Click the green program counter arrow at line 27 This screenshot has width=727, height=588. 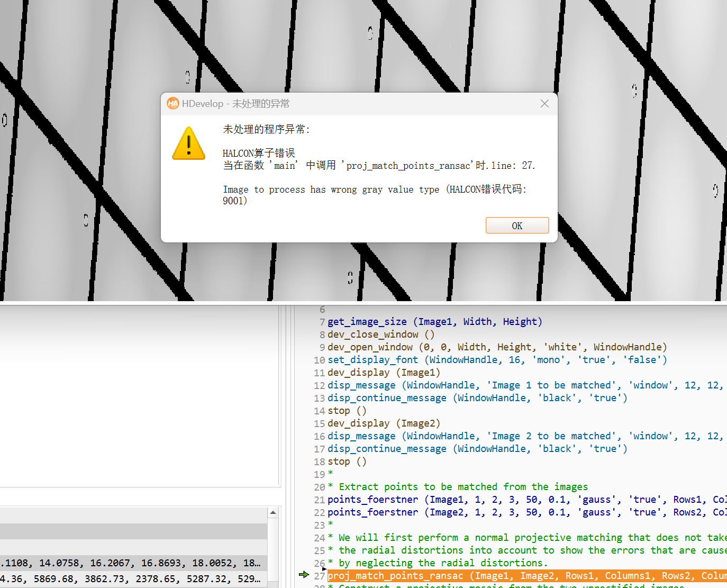(304, 575)
